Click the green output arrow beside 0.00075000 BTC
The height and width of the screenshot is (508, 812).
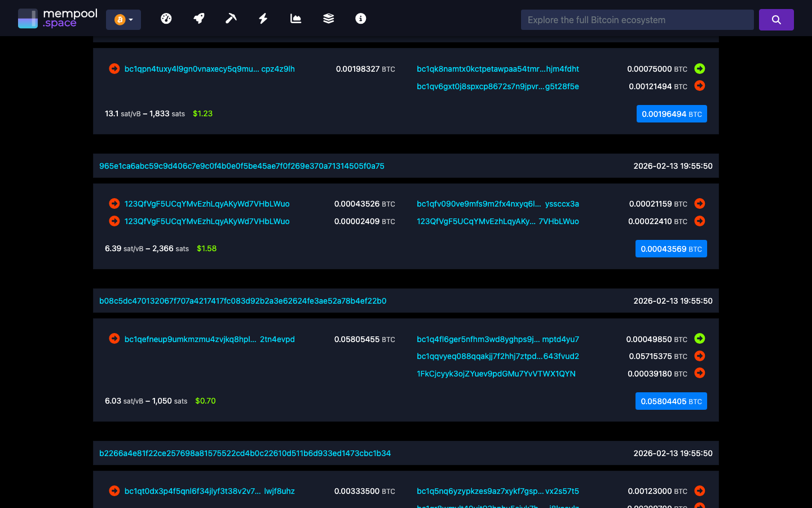(x=699, y=68)
